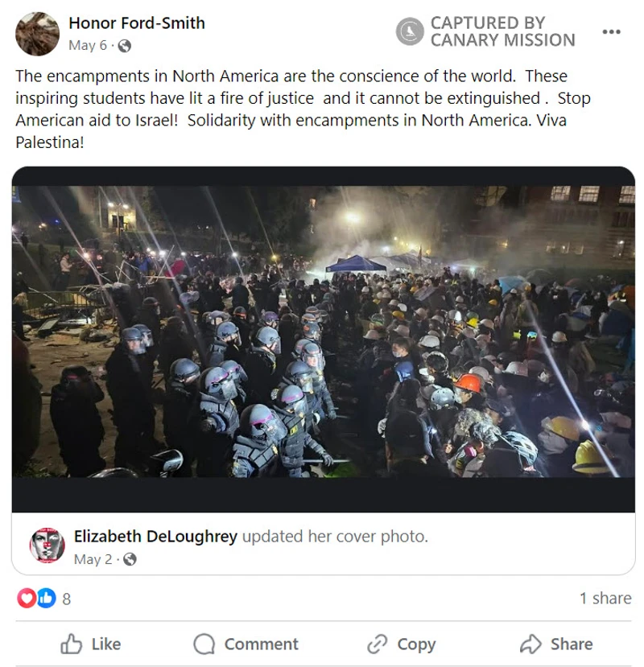Screen dimensions: 644x667
Task: Open Elizabeth DeLoughrey's profile avatar
Action: click(47, 546)
